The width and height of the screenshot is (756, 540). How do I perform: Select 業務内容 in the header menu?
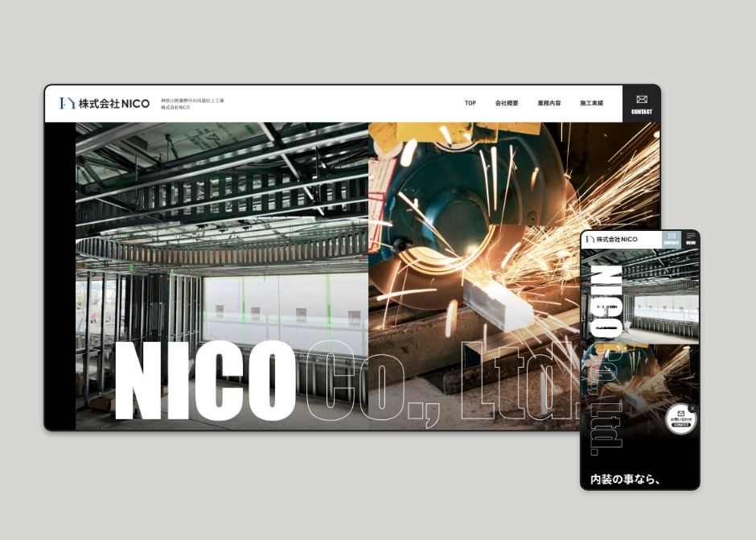(549, 103)
